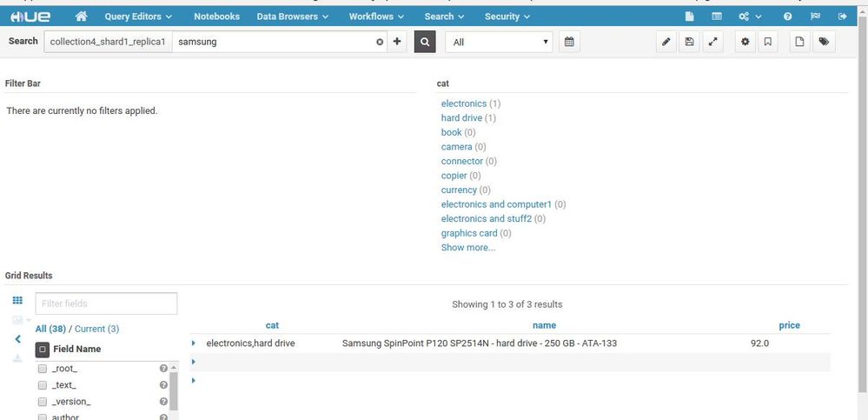
Task: Filter by the currency category
Action: point(459,190)
